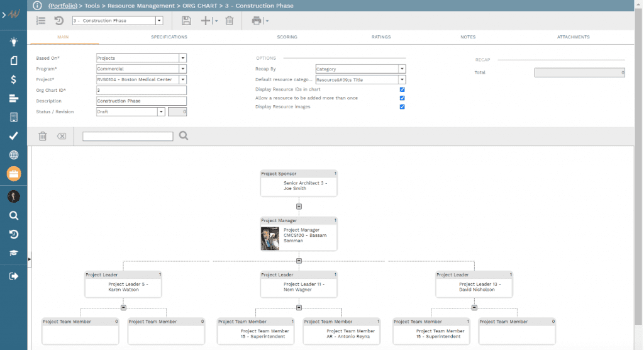
Task: Select Project Leader 5 - Karen Watson node
Action: point(123,284)
